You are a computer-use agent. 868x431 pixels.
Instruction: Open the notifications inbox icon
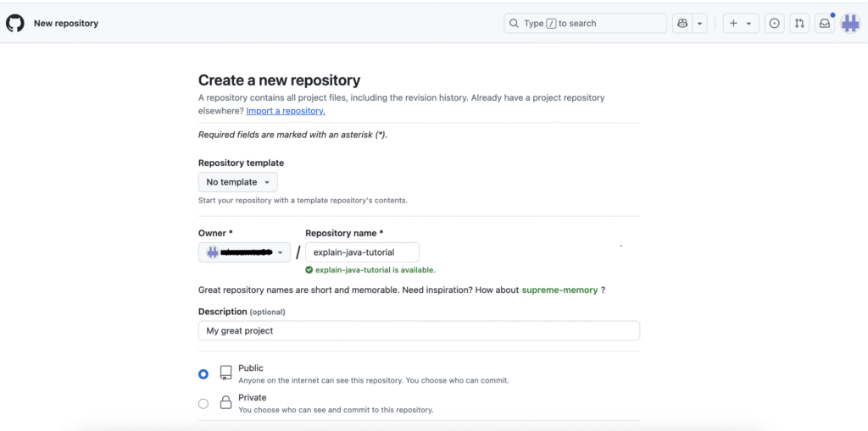[x=824, y=24]
